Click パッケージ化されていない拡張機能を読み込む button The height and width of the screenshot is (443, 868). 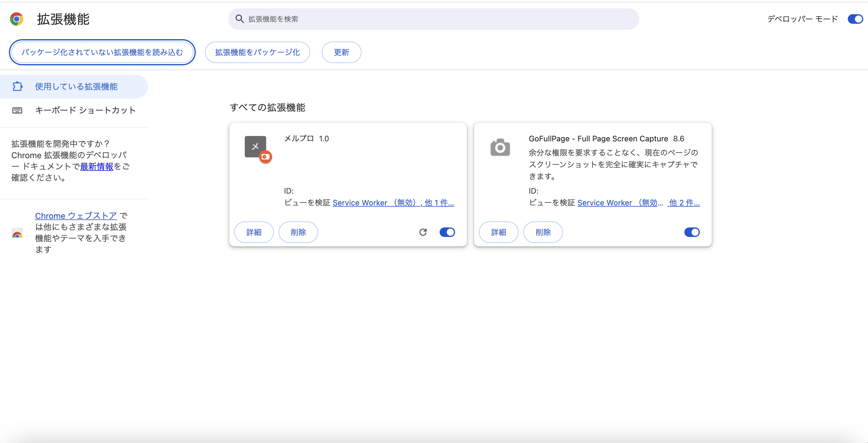click(102, 52)
